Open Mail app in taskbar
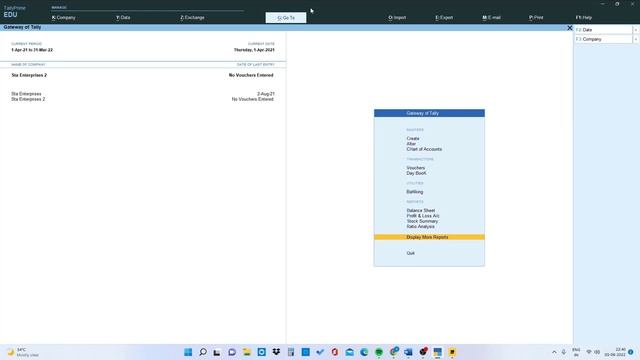The width and height of the screenshot is (640, 360). point(349,352)
